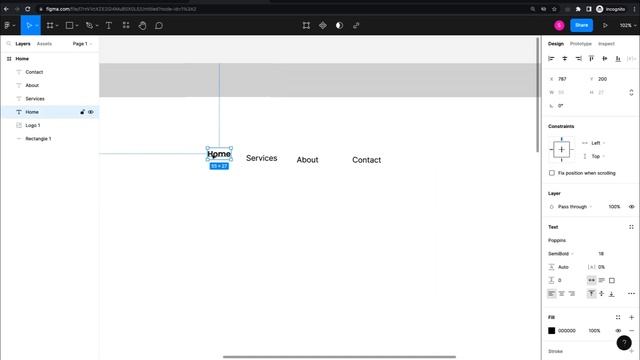The width and height of the screenshot is (640, 360).
Task: Select the Rectangle shape tool
Action: pyautogui.click(x=69, y=25)
